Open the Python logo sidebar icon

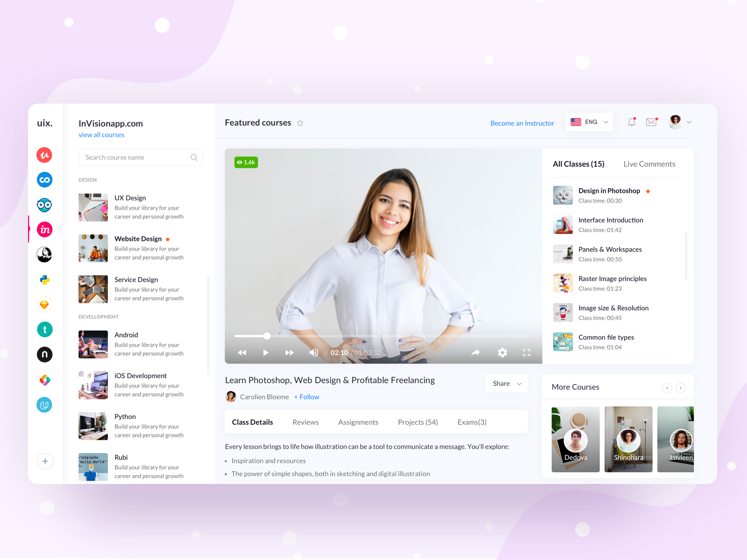[x=44, y=280]
